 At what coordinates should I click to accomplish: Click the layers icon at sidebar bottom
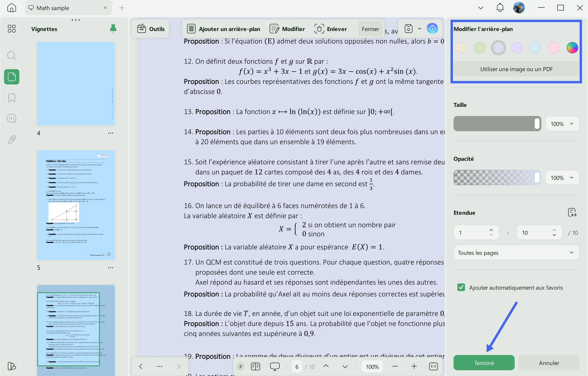pos(11,366)
